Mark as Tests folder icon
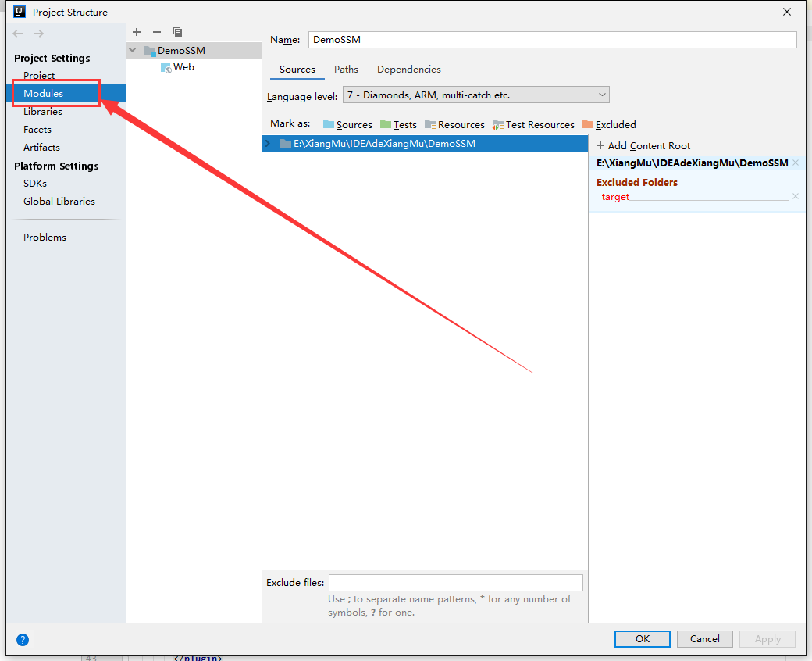 (385, 124)
